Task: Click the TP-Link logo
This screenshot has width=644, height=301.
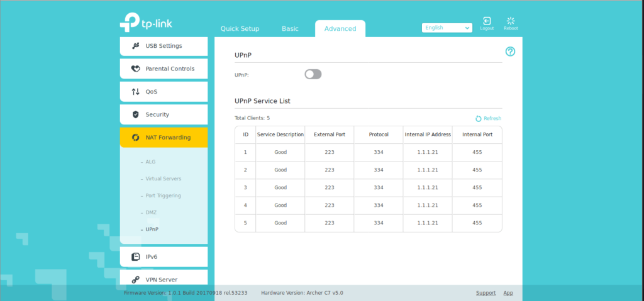Action: pyautogui.click(x=146, y=23)
